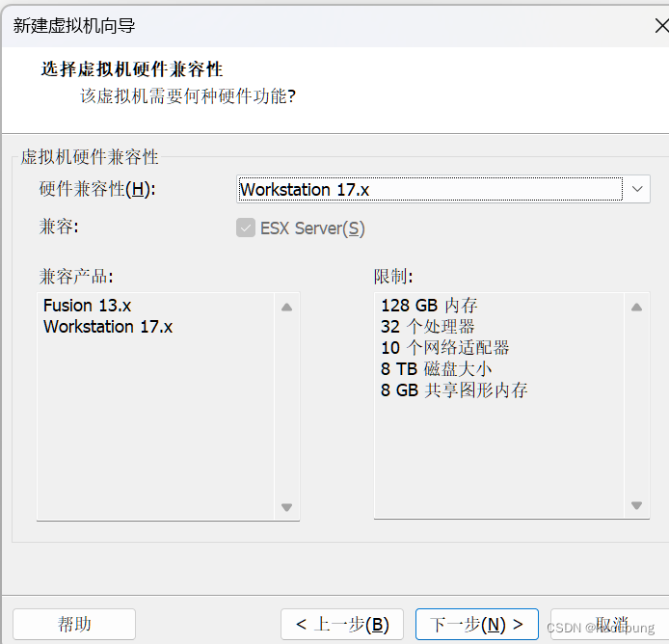Click the 选择虚拟机硬件兼容性 heading
This screenshot has height=644, width=669.
132,69
